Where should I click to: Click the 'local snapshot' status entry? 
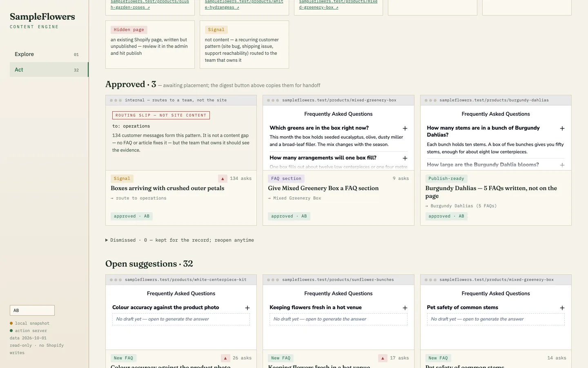(29, 323)
